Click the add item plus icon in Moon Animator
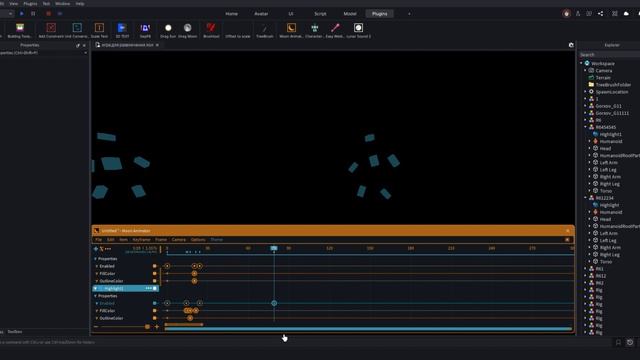The height and width of the screenshot is (360, 640). pyautogui.click(x=96, y=249)
